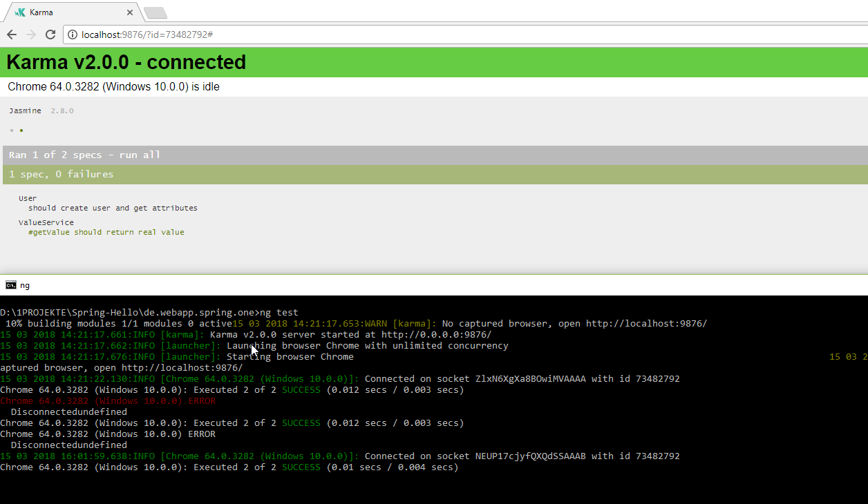Open the Jasmine title link
The image size is (868, 504).
point(25,110)
